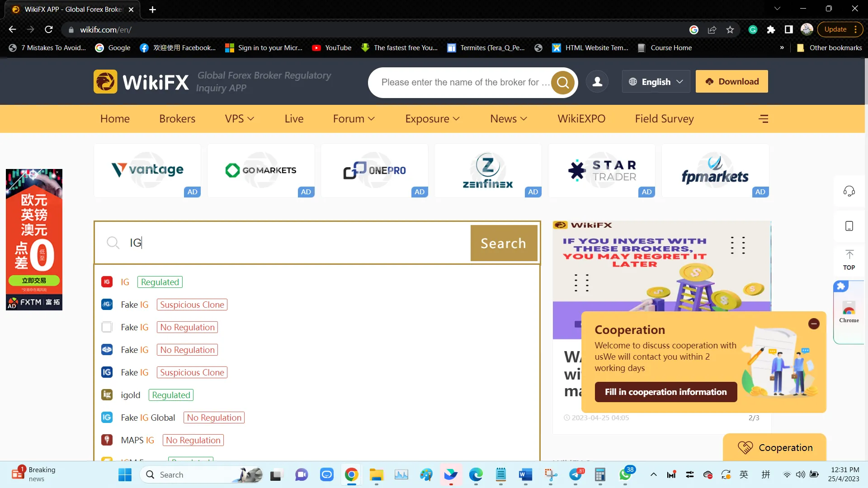
Task: Go to the Home menu
Action: (115, 119)
